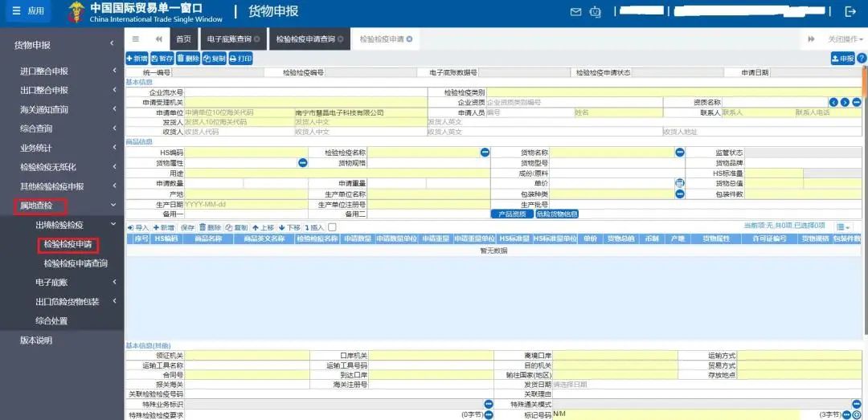The width and height of the screenshot is (868, 420).
Task: Click the 暂存 temporary save button
Action: coord(162,59)
